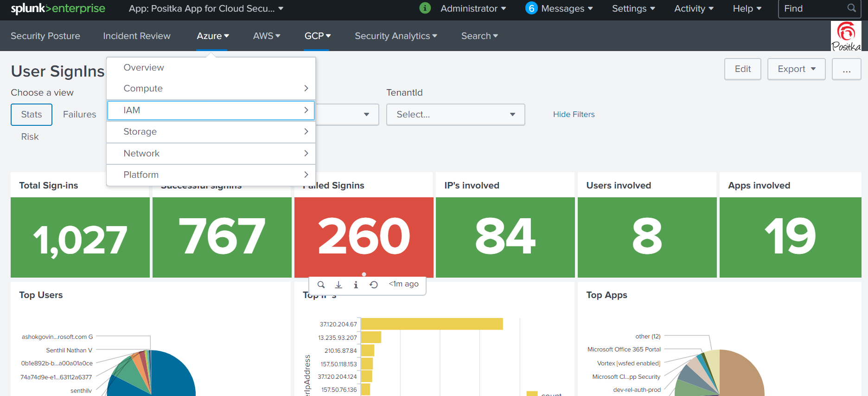Click the green health status info icon
The image size is (868, 396).
click(425, 8)
